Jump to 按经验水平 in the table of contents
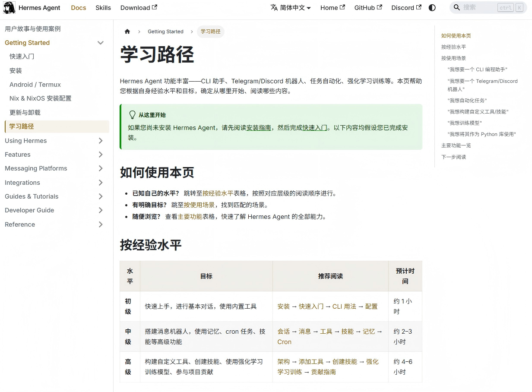The image size is (532, 392). pos(453,47)
